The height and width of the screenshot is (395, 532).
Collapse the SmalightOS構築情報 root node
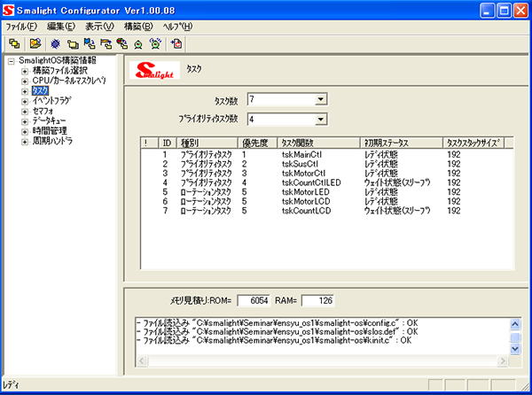11,61
